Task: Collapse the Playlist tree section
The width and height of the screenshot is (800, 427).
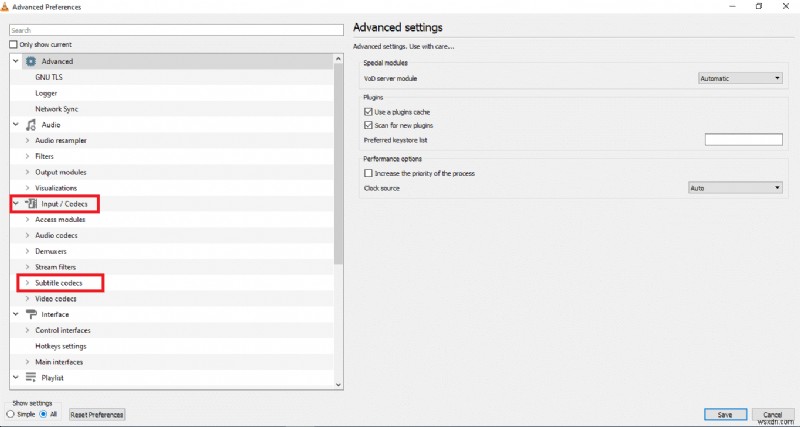Action: tap(16, 378)
